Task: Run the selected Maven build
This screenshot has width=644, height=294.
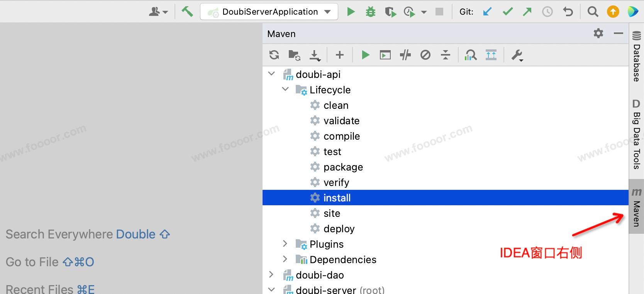Action: [365, 55]
